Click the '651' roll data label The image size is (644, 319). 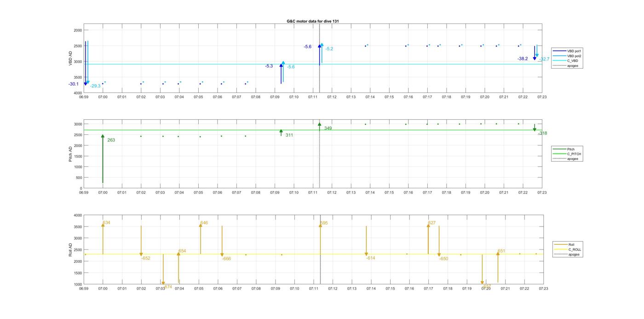pyautogui.click(x=501, y=251)
